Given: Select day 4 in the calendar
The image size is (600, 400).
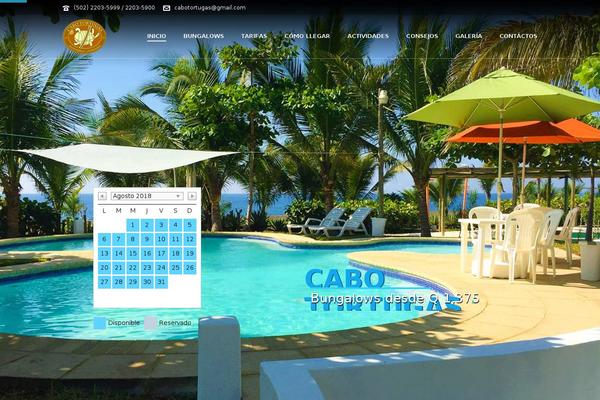Looking at the screenshot, I should [175, 225].
